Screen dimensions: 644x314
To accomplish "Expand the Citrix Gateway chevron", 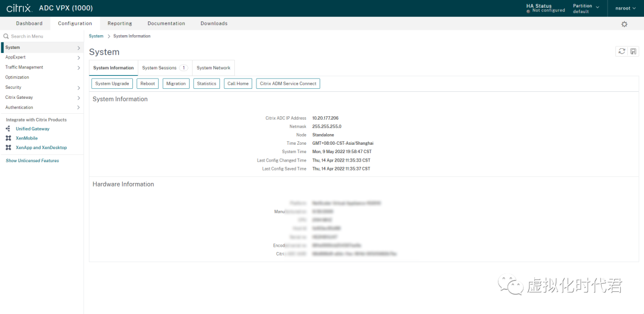I will pos(79,98).
